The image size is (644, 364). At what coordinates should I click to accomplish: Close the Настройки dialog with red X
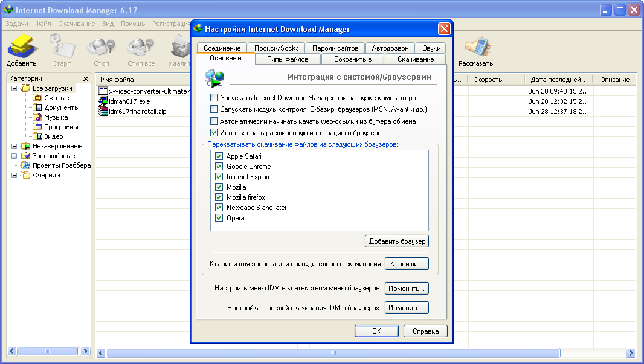444,29
